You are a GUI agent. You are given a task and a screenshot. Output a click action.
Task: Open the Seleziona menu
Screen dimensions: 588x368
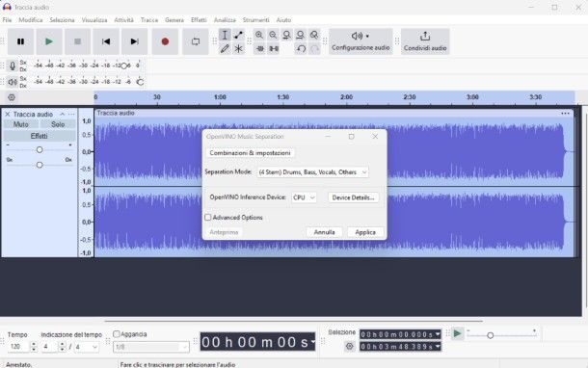(62, 20)
